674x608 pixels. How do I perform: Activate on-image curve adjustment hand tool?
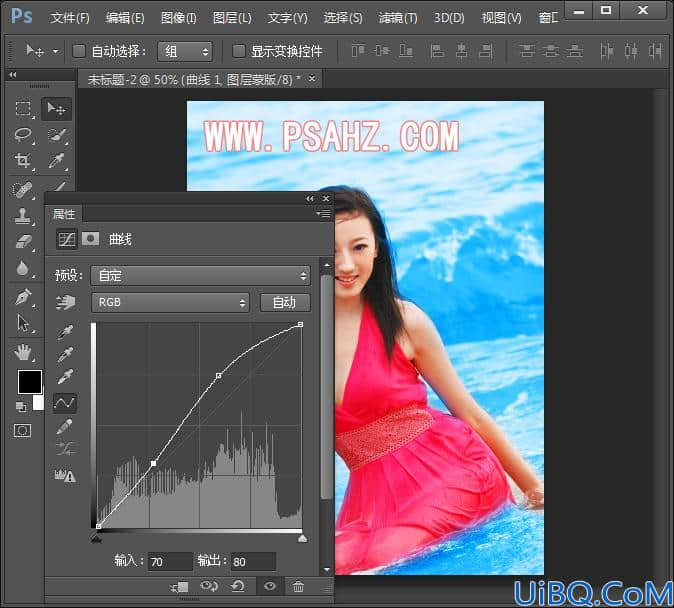[65, 303]
